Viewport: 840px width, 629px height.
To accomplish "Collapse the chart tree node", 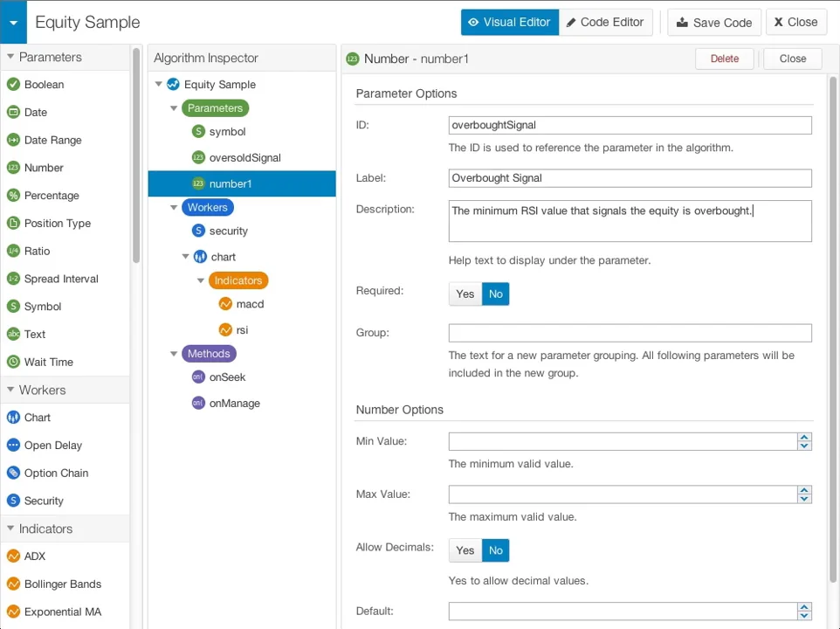I will click(185, 257).
